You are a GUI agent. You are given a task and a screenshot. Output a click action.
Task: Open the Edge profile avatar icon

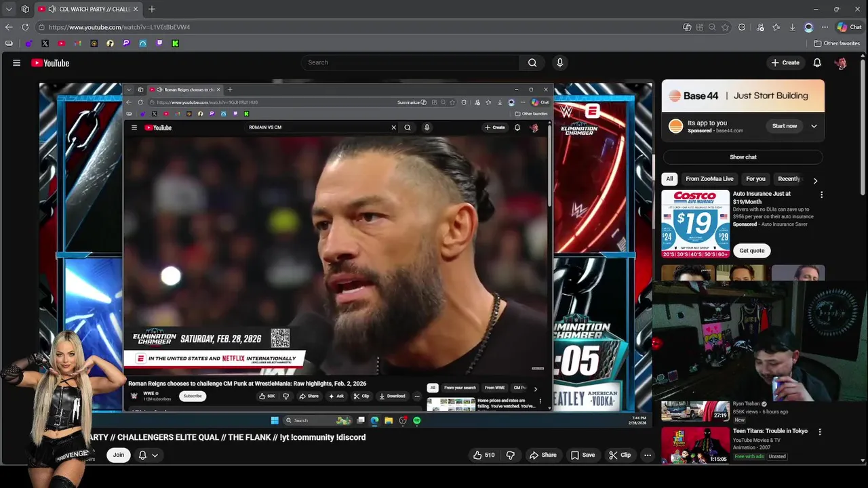tap(808, 27)
